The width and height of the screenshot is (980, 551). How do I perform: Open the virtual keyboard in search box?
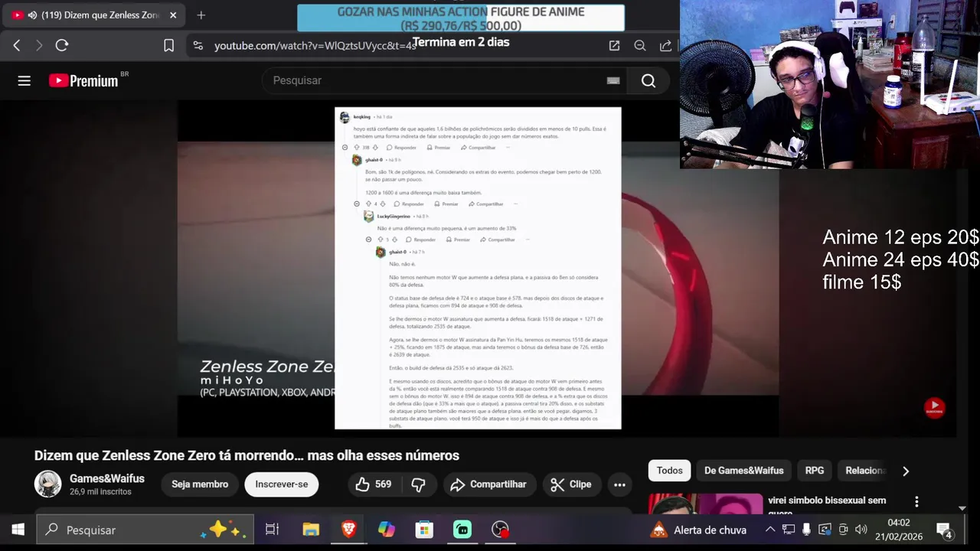(x=613, y=80)
